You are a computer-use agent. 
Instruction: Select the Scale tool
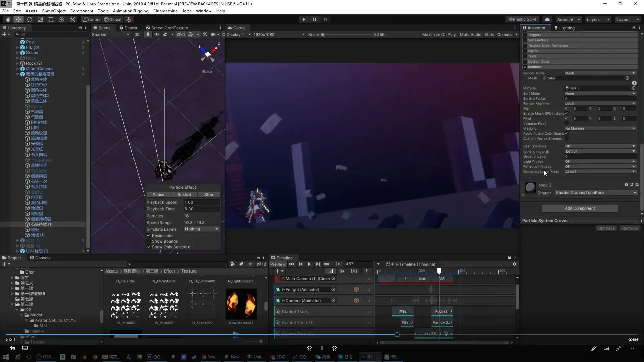pos(40,19)
